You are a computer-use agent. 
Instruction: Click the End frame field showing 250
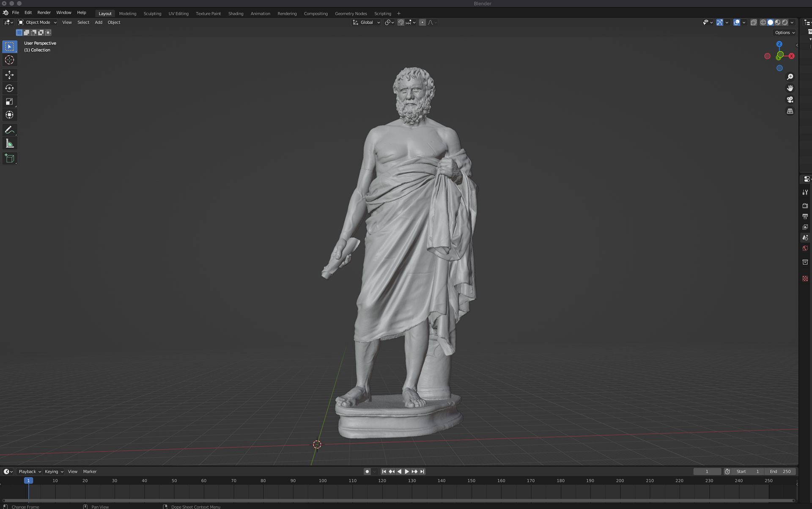(780, 471)
